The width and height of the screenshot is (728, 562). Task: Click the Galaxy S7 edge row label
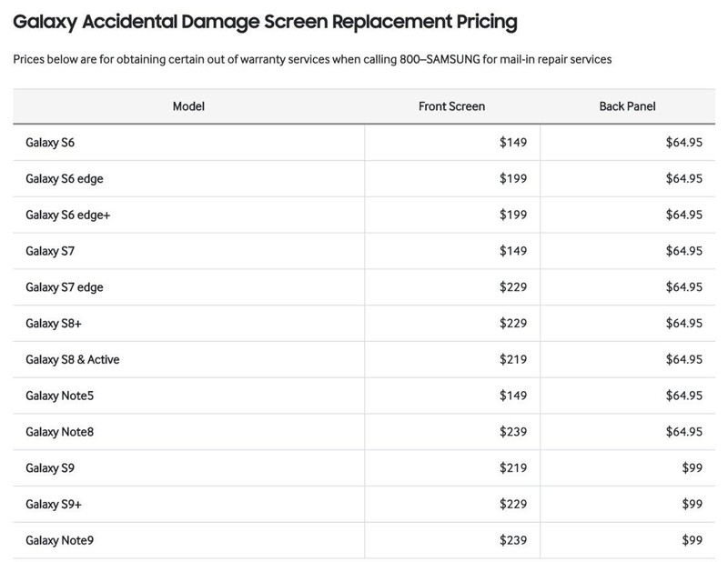(64, 287)
